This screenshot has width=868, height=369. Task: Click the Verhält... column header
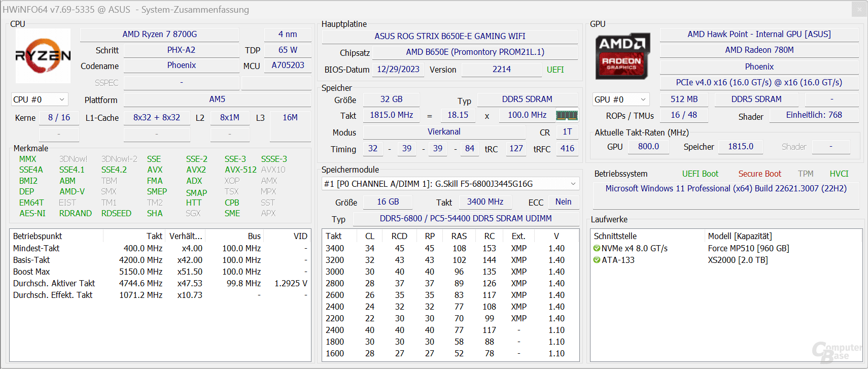(186, 236)
